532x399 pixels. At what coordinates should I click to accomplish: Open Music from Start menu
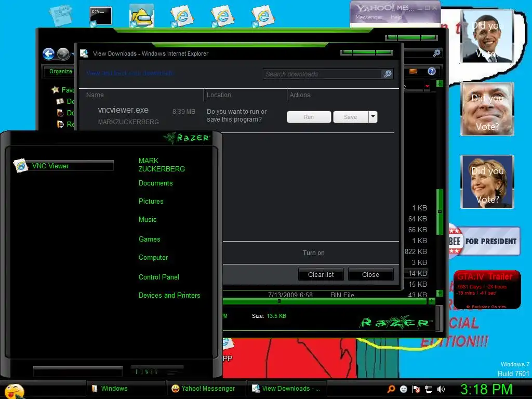tap(148, 220)
